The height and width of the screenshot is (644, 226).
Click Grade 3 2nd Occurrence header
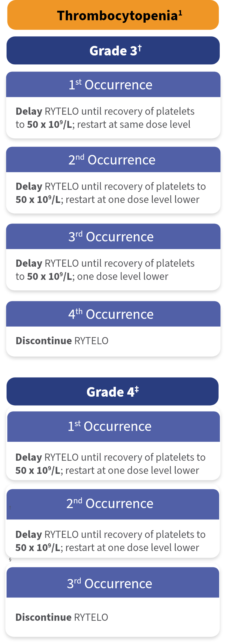click(x=113, y=160)
